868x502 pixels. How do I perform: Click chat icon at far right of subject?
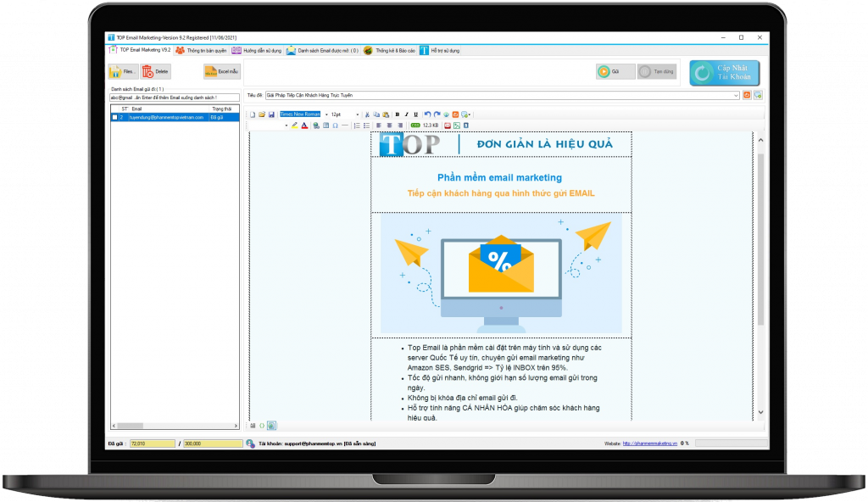(758, 95)
